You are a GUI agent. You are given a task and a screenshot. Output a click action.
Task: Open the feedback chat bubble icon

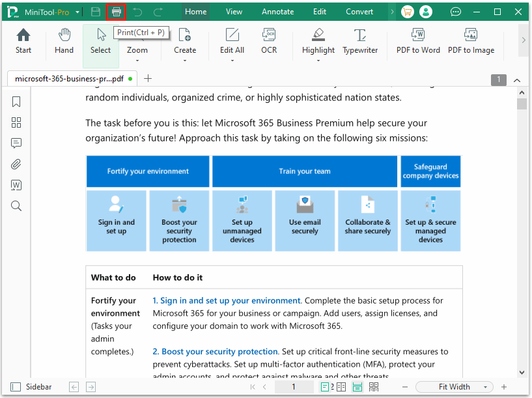tap(455, 12)
